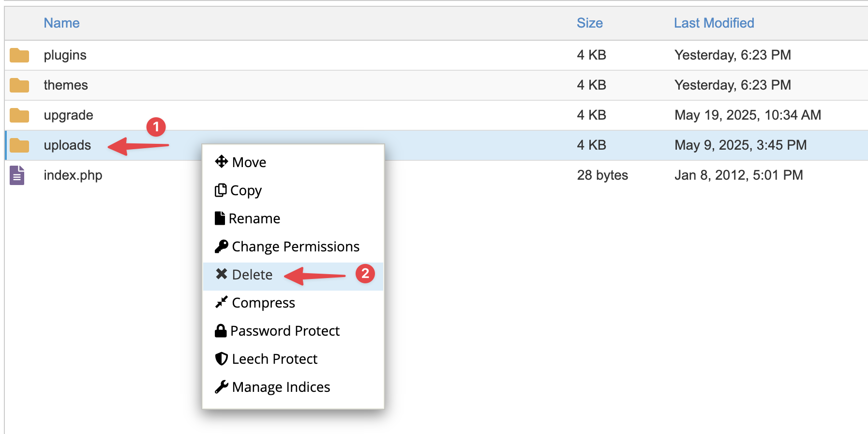Choose Move from the context menu

tap(293, 162)
